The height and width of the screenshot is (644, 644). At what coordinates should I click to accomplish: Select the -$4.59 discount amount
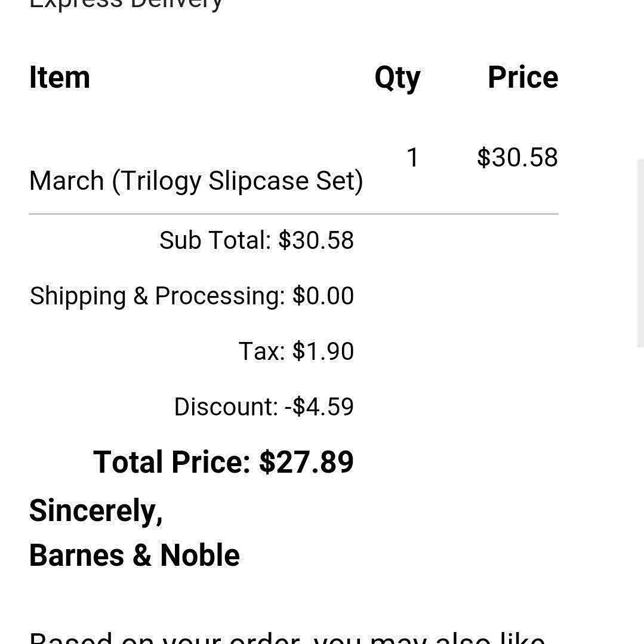319,407
